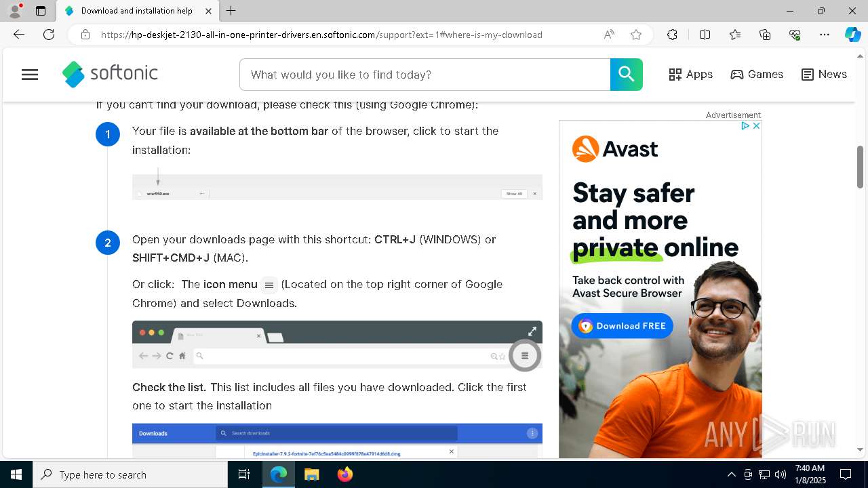868x488 pixels.
Task: Open the volume control in tray
Action: (x=781, y=474)
